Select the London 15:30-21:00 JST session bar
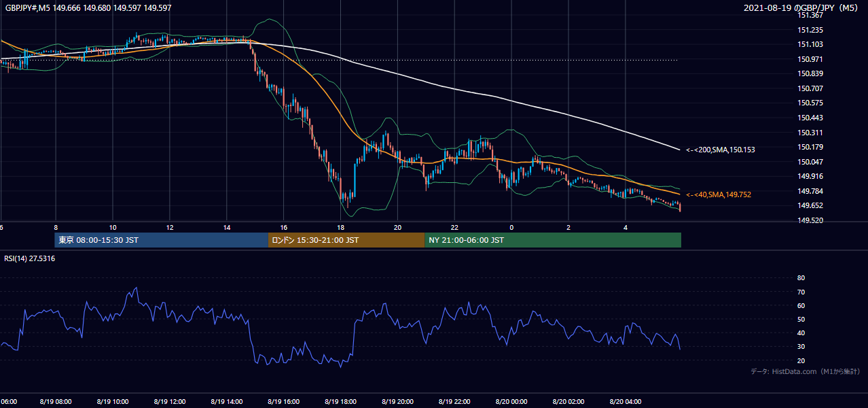The width and height of the screenshot is (868, 408). click(x=346, y=240)
